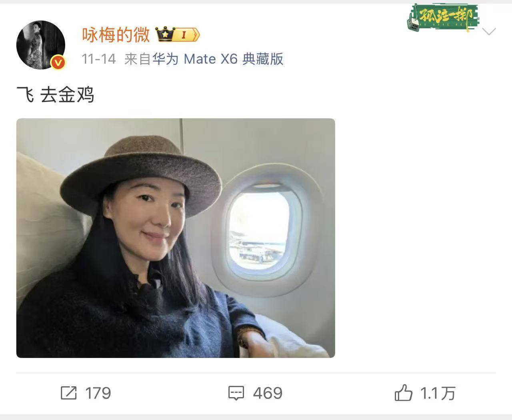512x420 pixels.
Task: Open the 孤注一掷 card badge
Action: [x=442, y=17]
